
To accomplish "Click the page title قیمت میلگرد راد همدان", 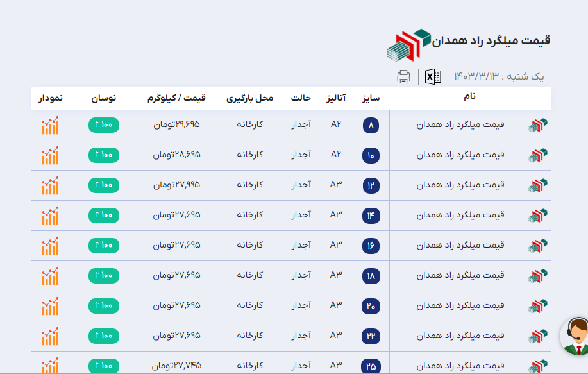I will click(491, 40).
